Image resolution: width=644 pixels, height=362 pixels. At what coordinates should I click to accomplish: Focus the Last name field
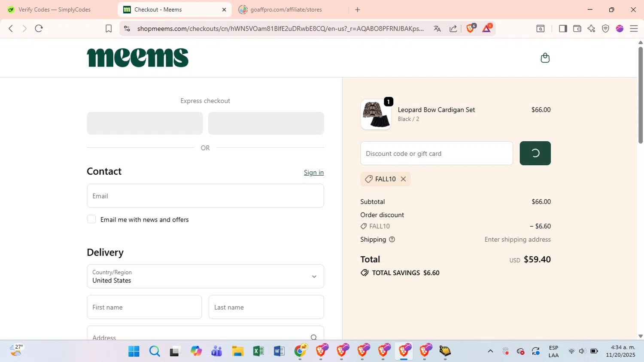point(266,307)
